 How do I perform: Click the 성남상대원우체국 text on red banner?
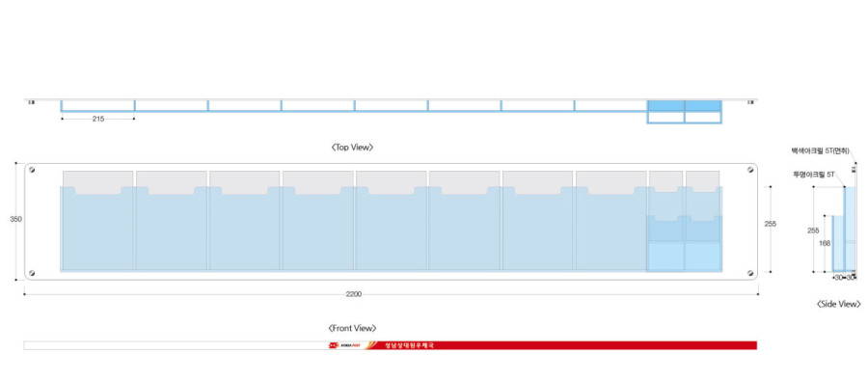pos(409,345)
